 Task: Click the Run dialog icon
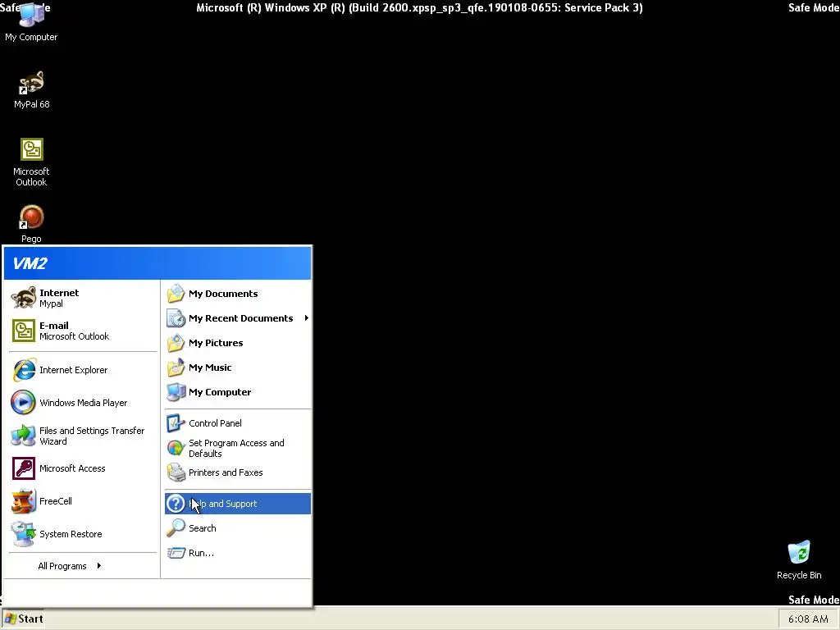click(176, 553)
